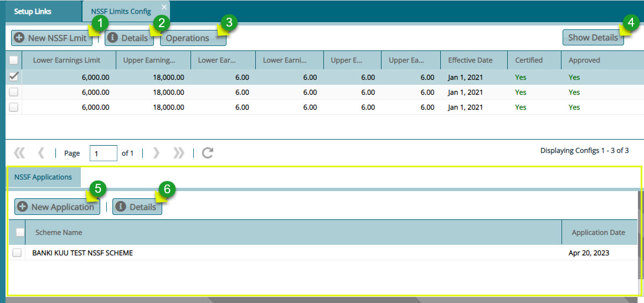Image resolution: width=644 pixels, height=303 pixels.
Task: Click the info icon on top Details button
Action: pos(112,38)
